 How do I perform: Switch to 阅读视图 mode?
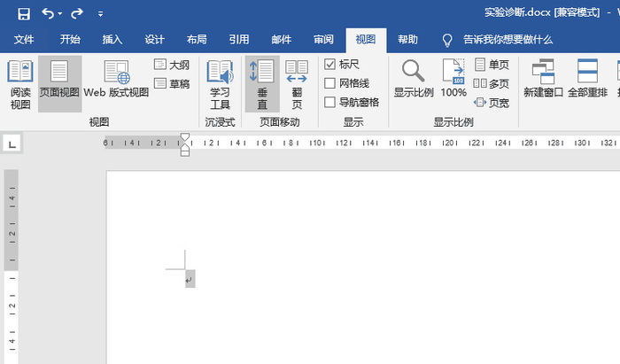click(20, 84)
